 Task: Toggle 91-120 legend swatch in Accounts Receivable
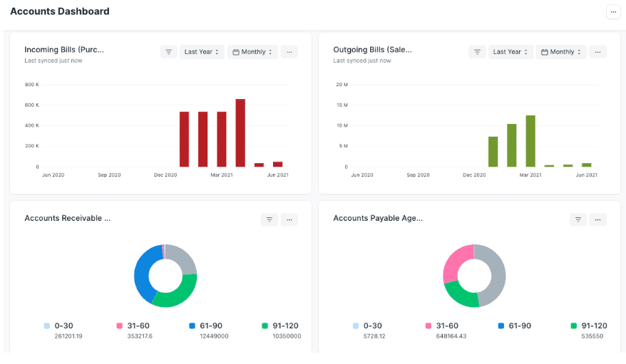(265, 326)
